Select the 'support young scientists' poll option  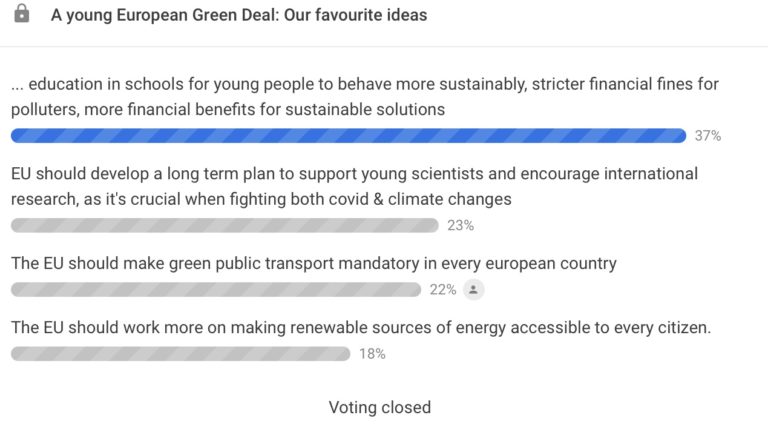pos(354,186)
